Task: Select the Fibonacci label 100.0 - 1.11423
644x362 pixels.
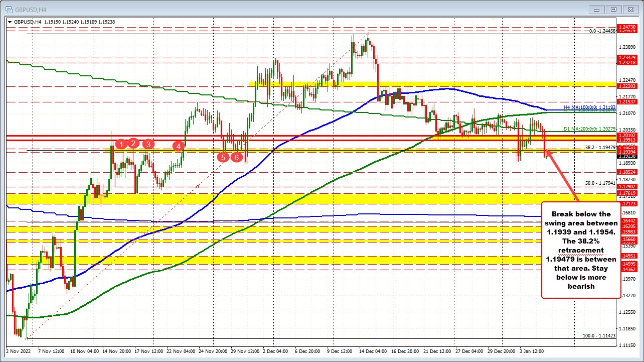Action: (599, 335)
